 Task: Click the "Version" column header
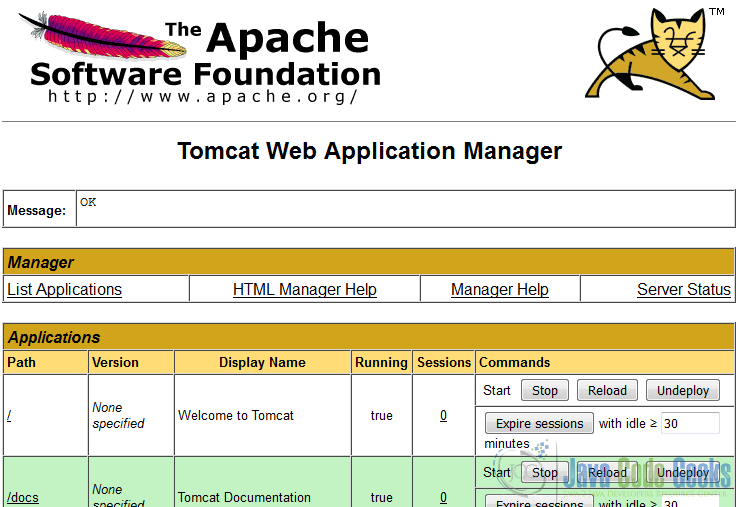pyautogui.click(x=115, y=362)
